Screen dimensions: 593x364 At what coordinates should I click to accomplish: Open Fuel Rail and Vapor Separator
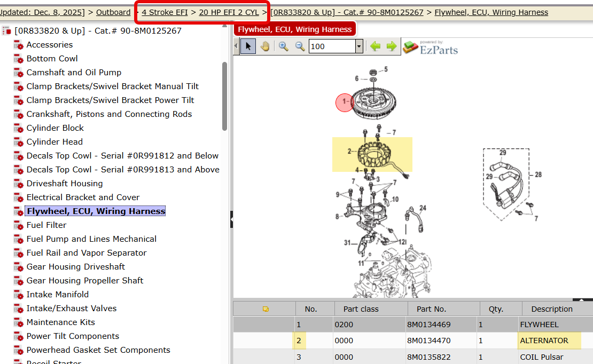coord(86,253)
